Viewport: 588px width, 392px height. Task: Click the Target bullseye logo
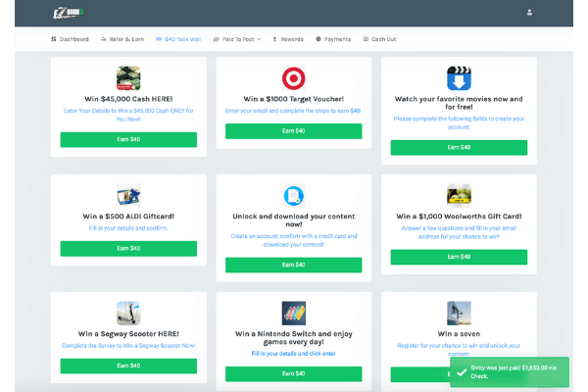click(294, 78)
